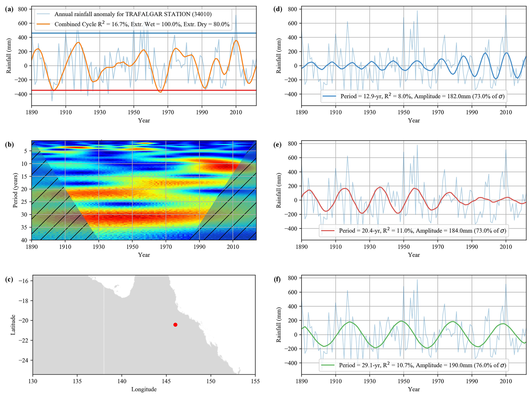The height and width of the screenshot is (398, 532).
Task: Select the panel (f) label
Action: 278,279
